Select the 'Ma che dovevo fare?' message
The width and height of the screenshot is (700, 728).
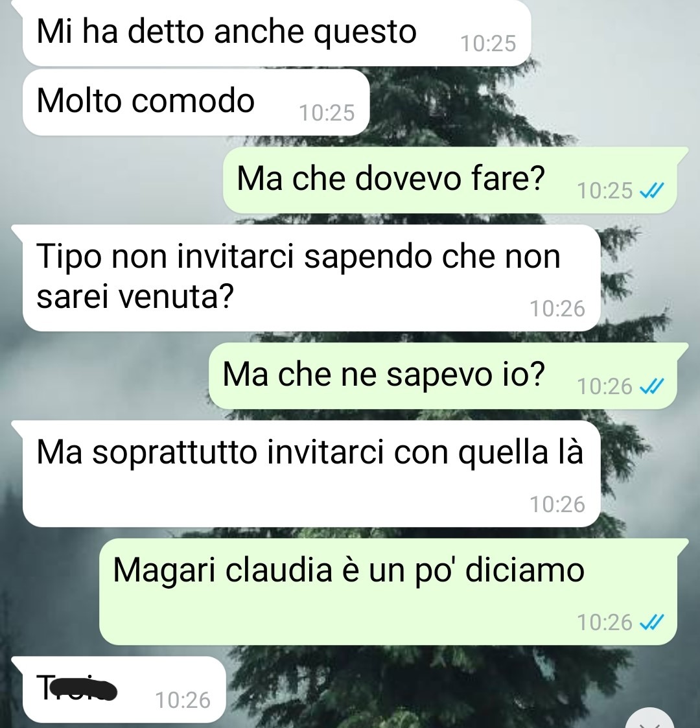[450, 180]
